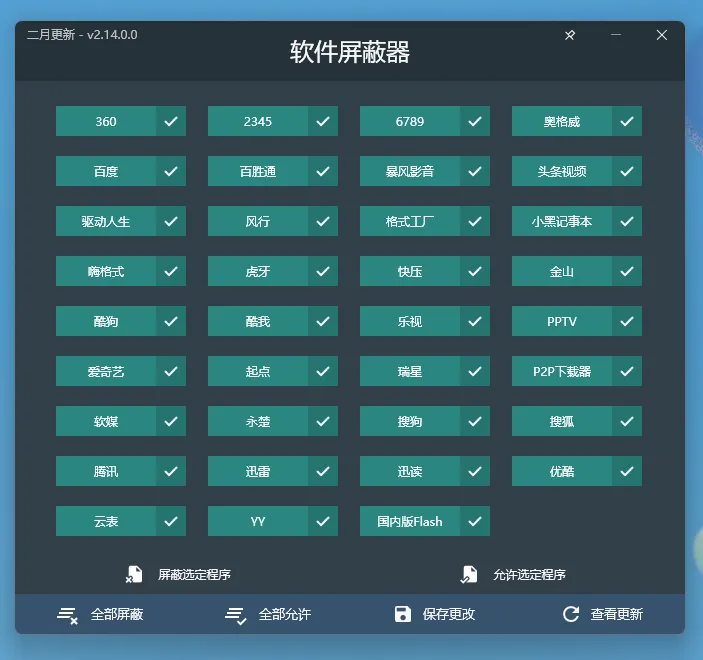703x660 pixels.
Task: Select the 快压 program label
Action: [410, 271]
